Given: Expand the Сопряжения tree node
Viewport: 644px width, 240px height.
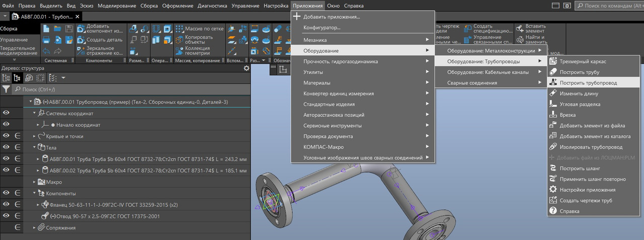Looking at the screenshot, I should [x=35, y=228].
